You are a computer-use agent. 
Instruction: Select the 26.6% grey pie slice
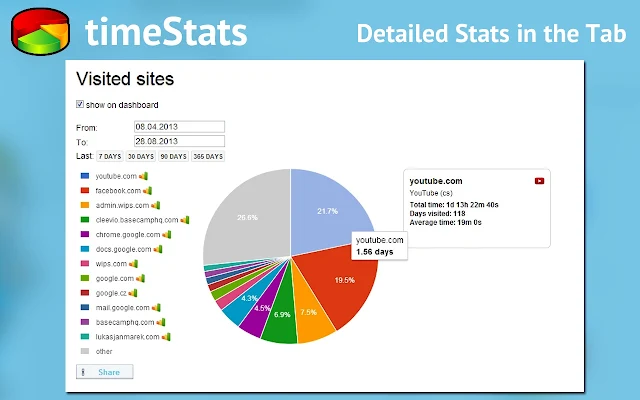point(245,216)
